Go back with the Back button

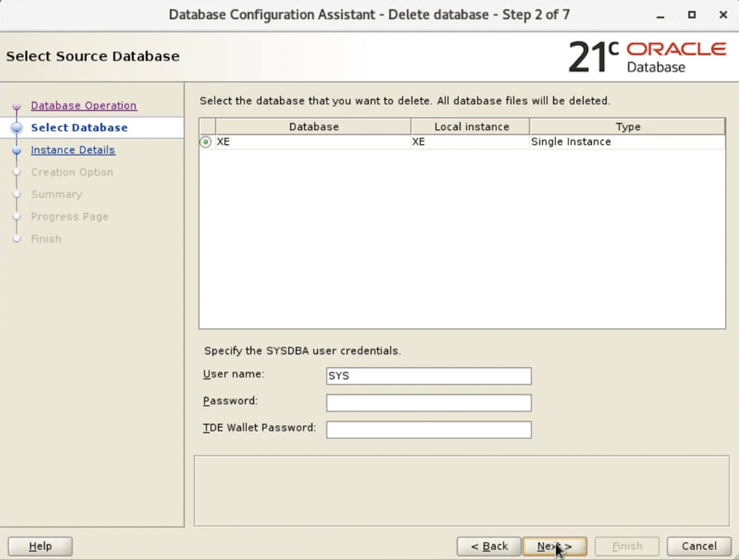click(490, 546)
